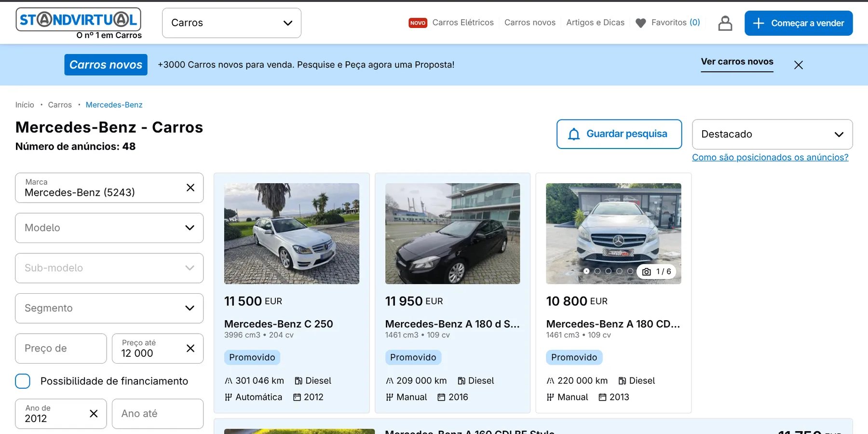Dismiss the Carros novos banner
This screenshot has height=434, width=868.
pyautogui.click(x=799, y=65)
